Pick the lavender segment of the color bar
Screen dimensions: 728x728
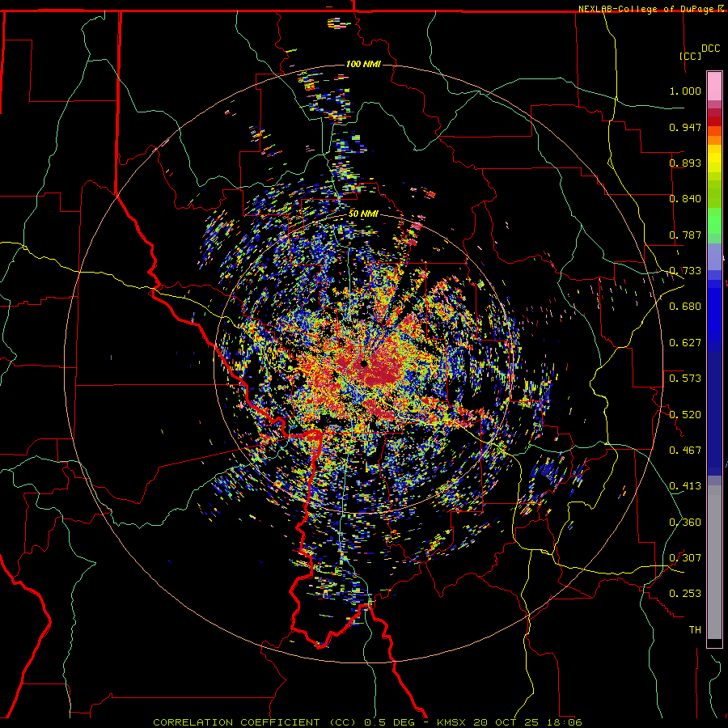point(714,256)
